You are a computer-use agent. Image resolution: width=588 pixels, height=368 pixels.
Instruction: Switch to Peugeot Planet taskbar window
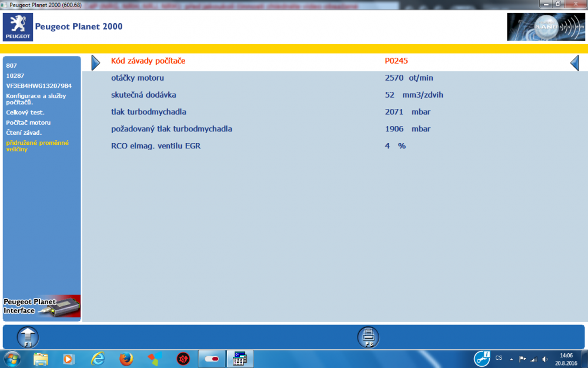240,359
